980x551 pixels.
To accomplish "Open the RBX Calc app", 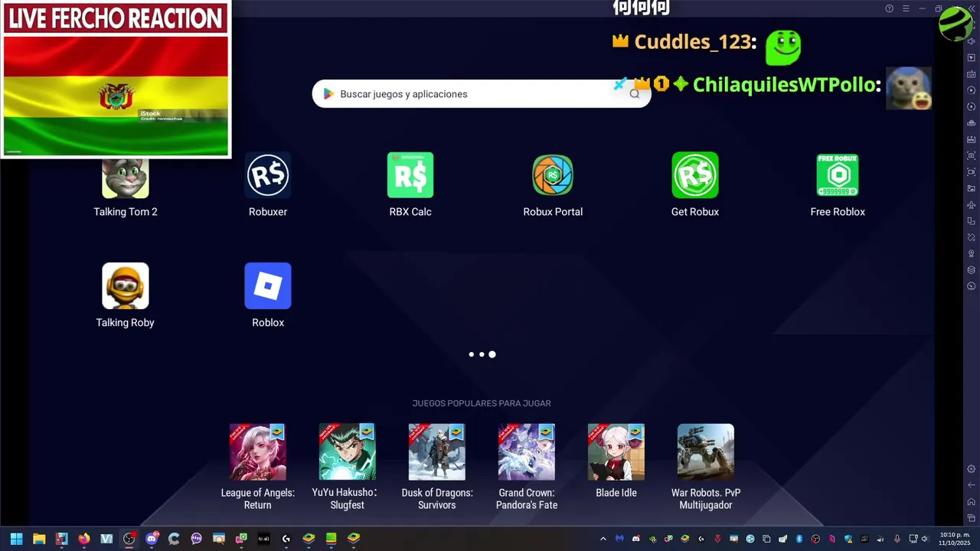I will coord(410,175).
